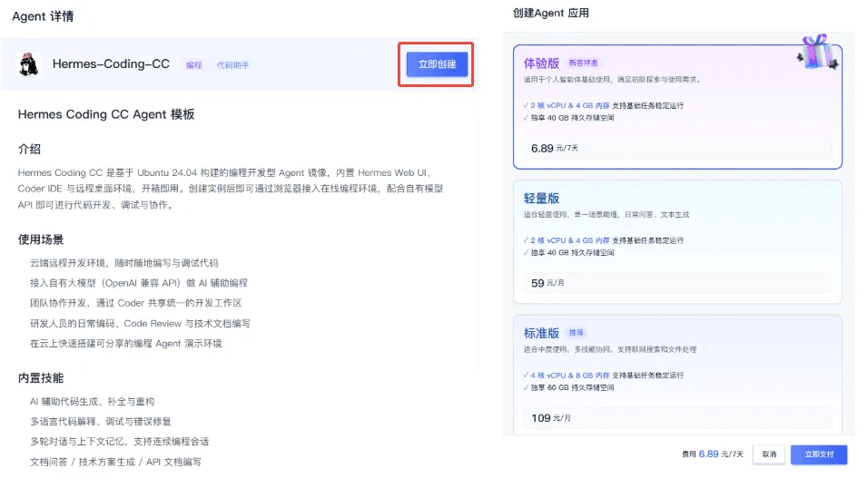868x488 pixels.
Task: Click the AI 辅助代码生成、补全与重构 line
Action: (92, 402)
